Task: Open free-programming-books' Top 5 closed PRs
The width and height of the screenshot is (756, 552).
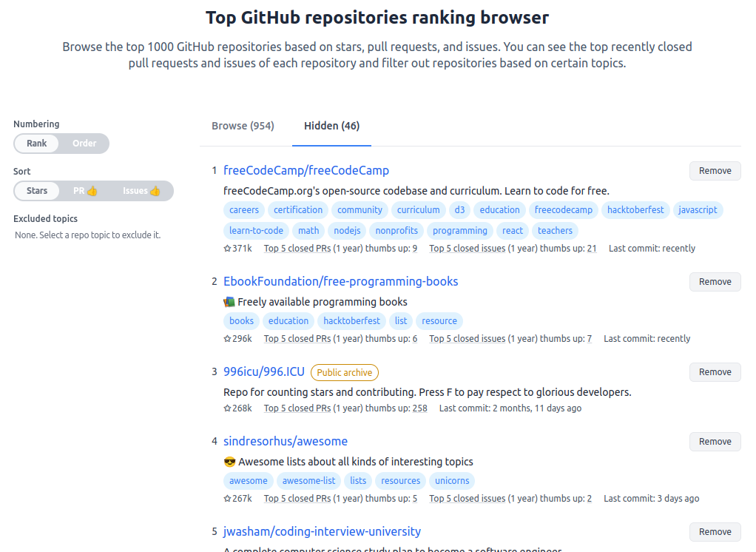Action: pos(297,338)
